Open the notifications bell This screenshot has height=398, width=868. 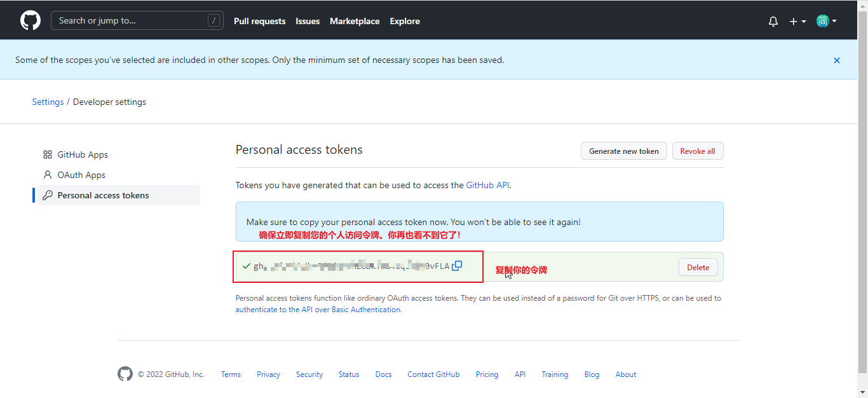pyautogui.click(x=773, y=21)
